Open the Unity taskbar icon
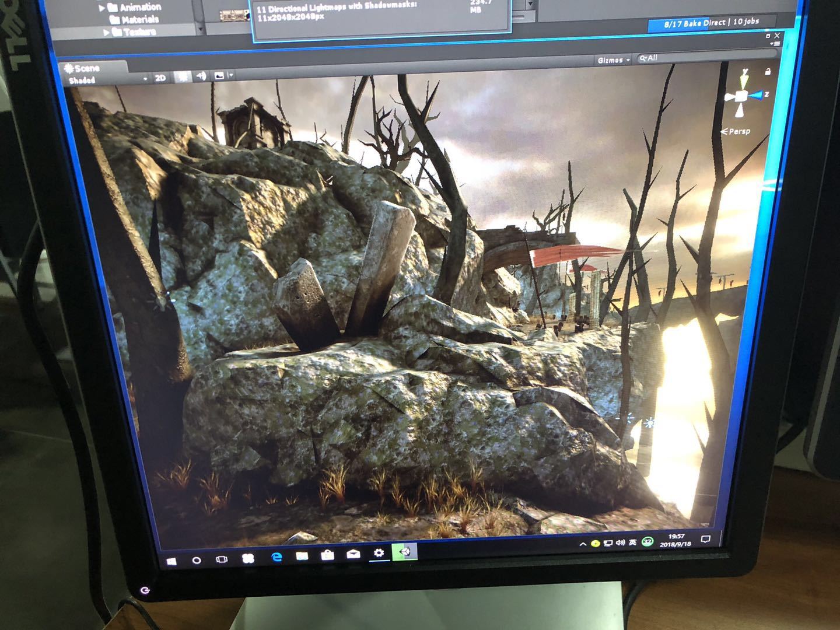Viewport: 840px width, 630px height. 405,551
